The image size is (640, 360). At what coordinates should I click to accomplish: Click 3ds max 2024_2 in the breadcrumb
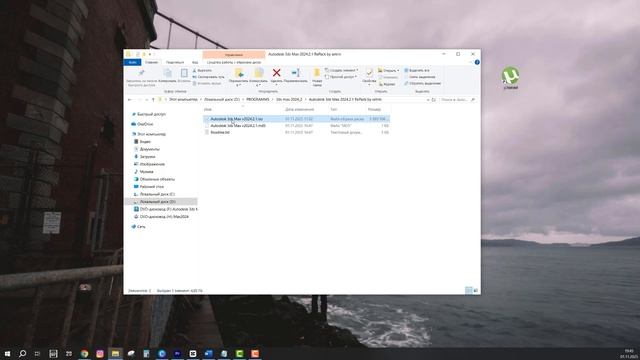(289, 100)
